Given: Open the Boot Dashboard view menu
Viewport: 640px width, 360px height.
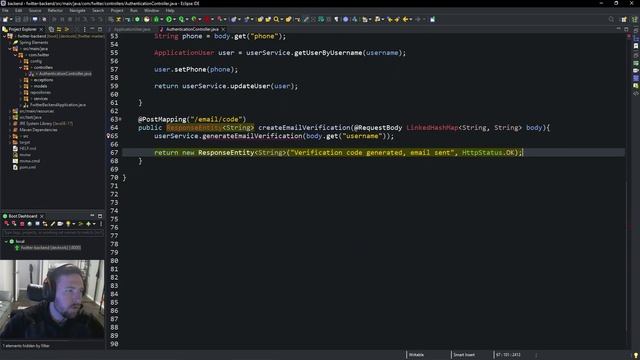Looking at the screenshot, I should 101,224.
